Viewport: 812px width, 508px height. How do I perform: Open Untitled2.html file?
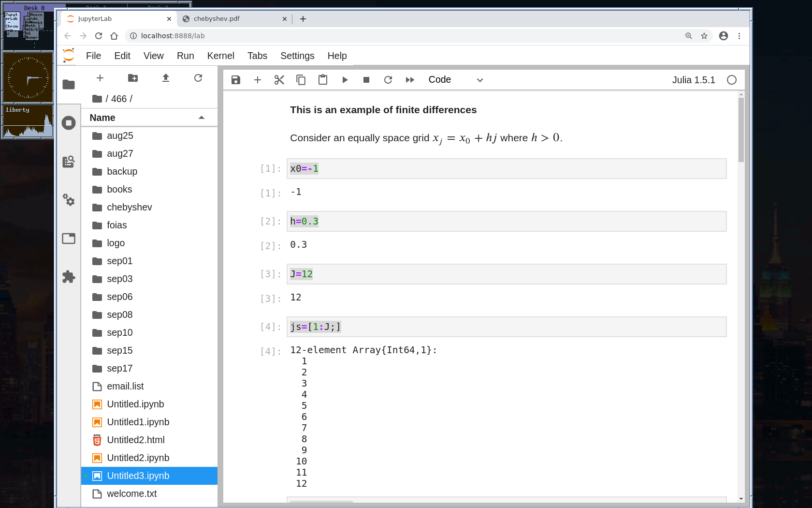(135, 440)
